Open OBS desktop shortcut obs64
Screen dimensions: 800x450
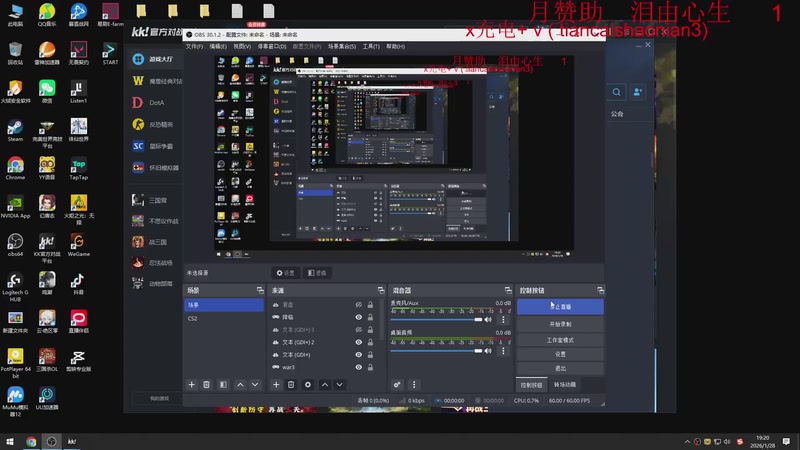point(15,244)
